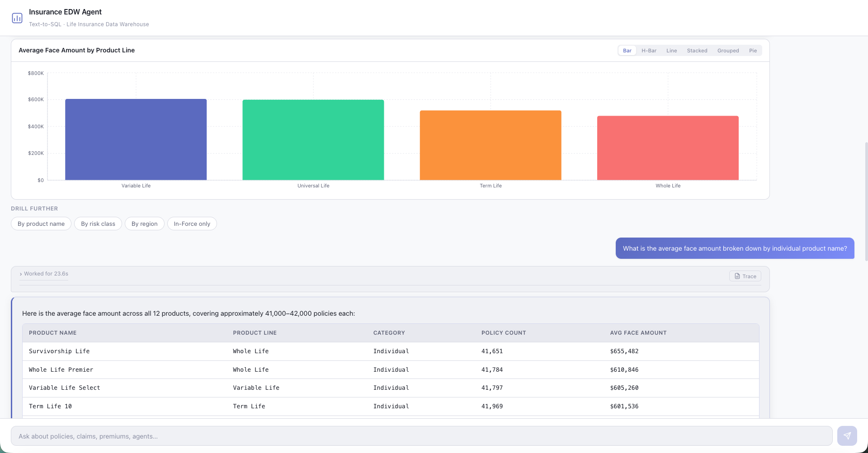Click the 41,969 policy count value
The width and height of the screenshot is (868, 453).
pos(492,406)
